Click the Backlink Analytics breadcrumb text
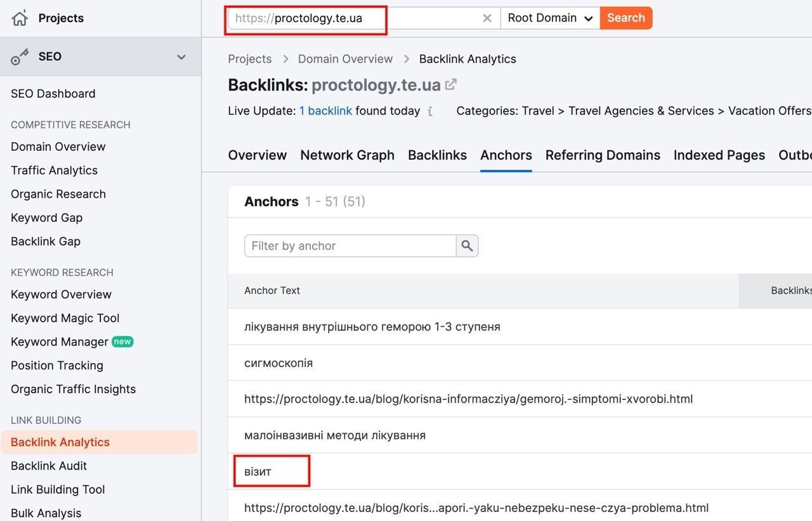812x521 pixels. tap(468, 59)
